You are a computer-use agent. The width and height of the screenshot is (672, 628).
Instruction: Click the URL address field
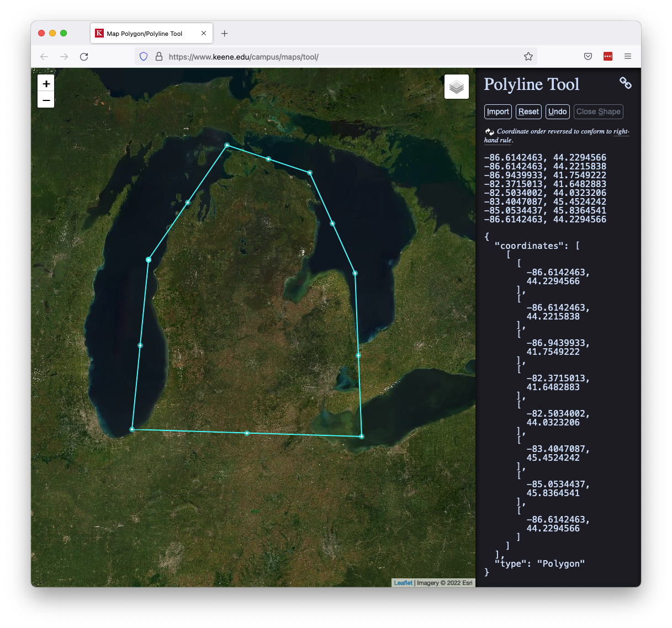click(x=331, y=57)
